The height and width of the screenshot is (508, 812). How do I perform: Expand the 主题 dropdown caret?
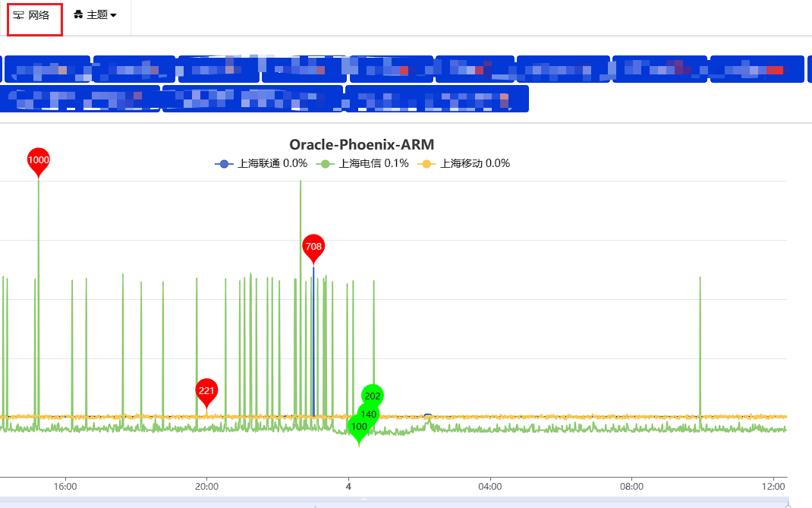pos(113,15)
